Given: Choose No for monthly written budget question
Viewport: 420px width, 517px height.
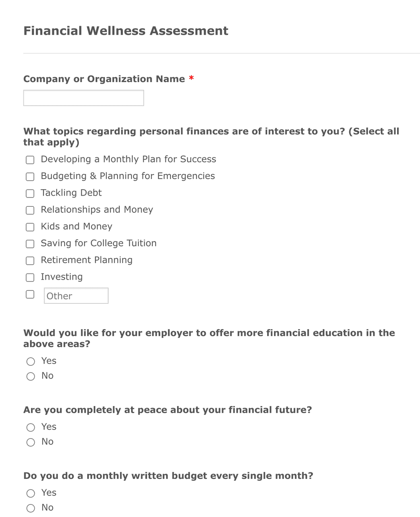Looking at the screenshot, I should [31, 508].
